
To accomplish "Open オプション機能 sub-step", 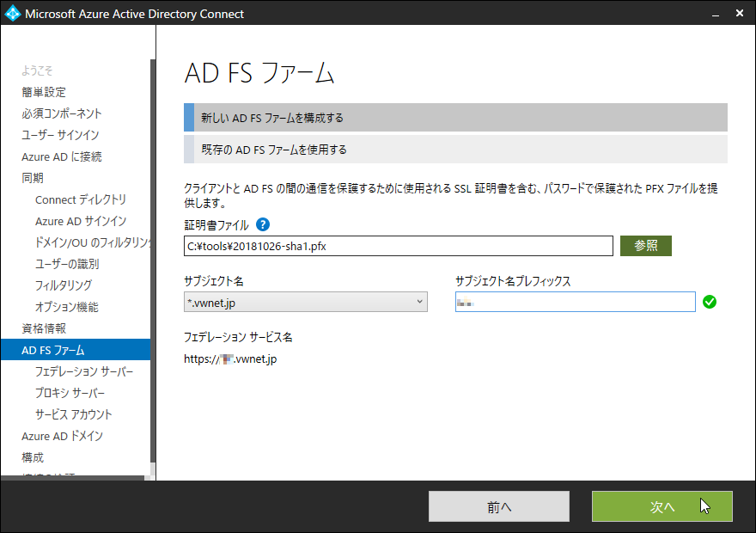I will pyautogui.click(x=66, y=307).
